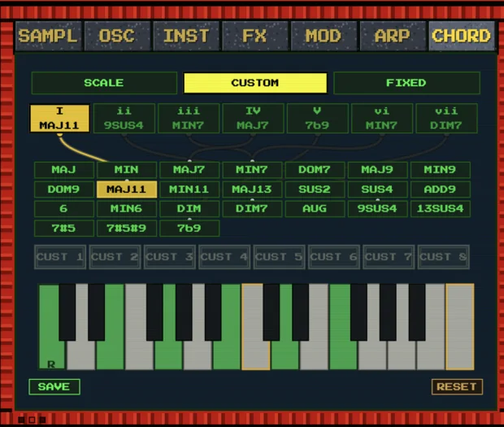Choose DIM7 in the chord grid
The height and width of the screenshot is (427, 504).
click(252, 209)
